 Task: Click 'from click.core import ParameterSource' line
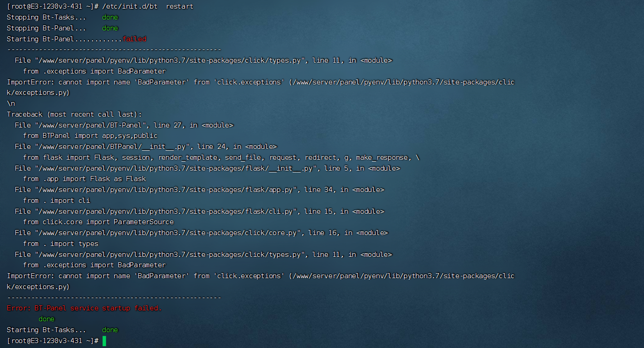(98, 222)
